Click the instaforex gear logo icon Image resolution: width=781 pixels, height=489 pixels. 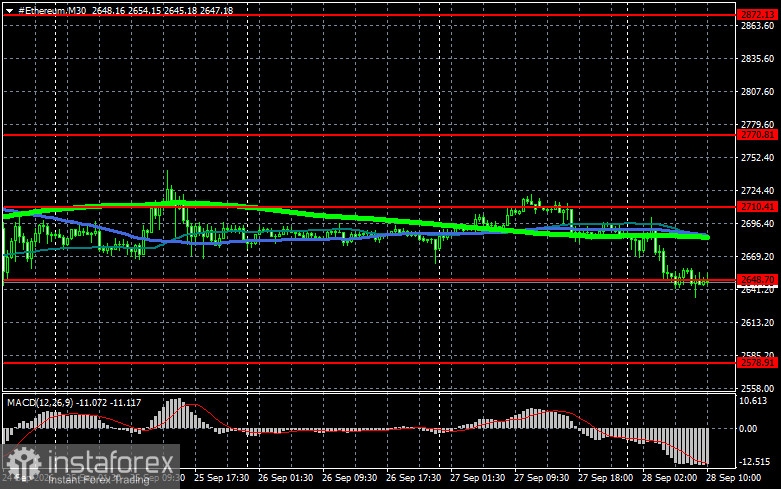(x=23, y=464)
